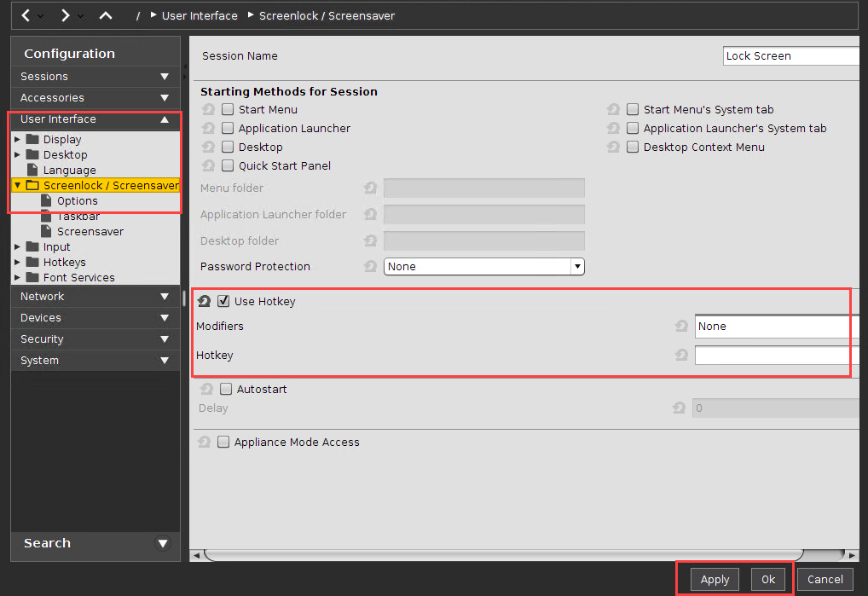Click the round Search expand icon

pyautogui.click(x=163, y=543)
